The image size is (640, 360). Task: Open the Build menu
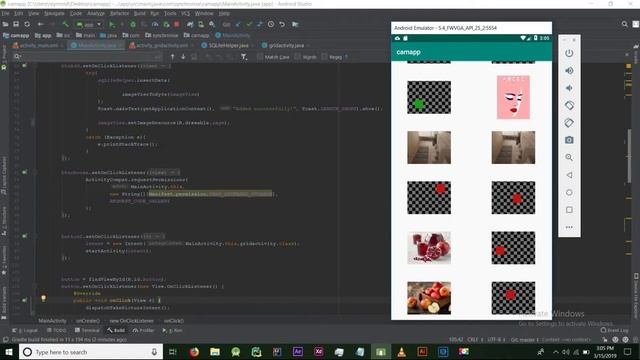(140, 13)
